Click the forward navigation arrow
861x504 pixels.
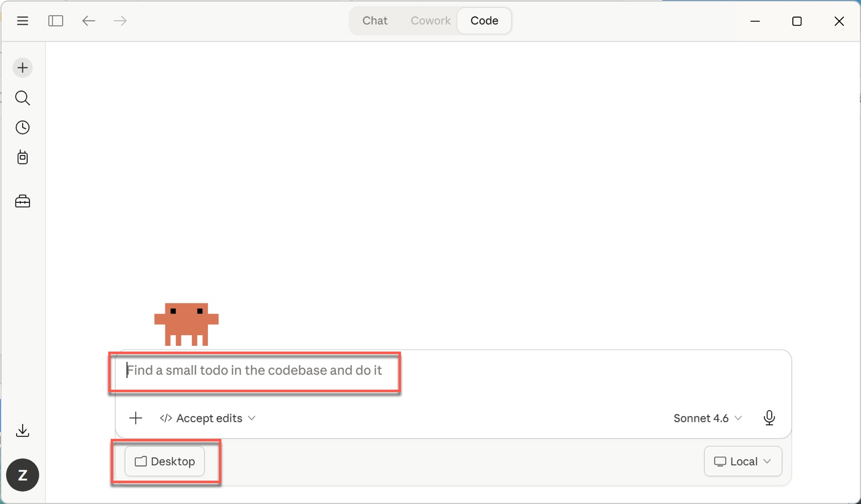coord(121,21)
